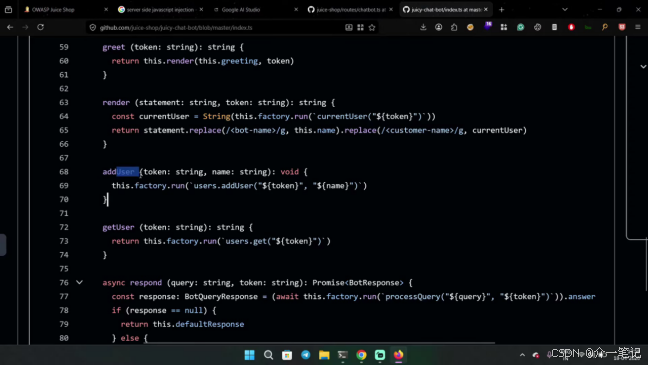Click 'currentUser' constant on line 64
Image resolution: width=648 pixels, height=365 pixels.
coord(164,117)
